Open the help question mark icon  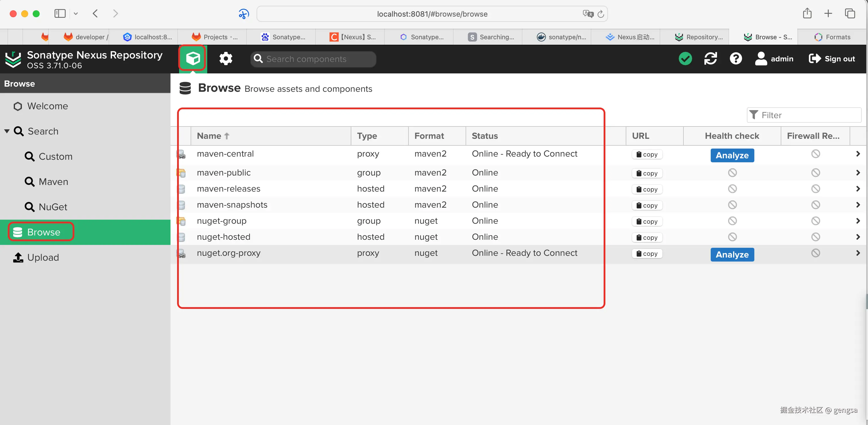(x=736, y=59)
